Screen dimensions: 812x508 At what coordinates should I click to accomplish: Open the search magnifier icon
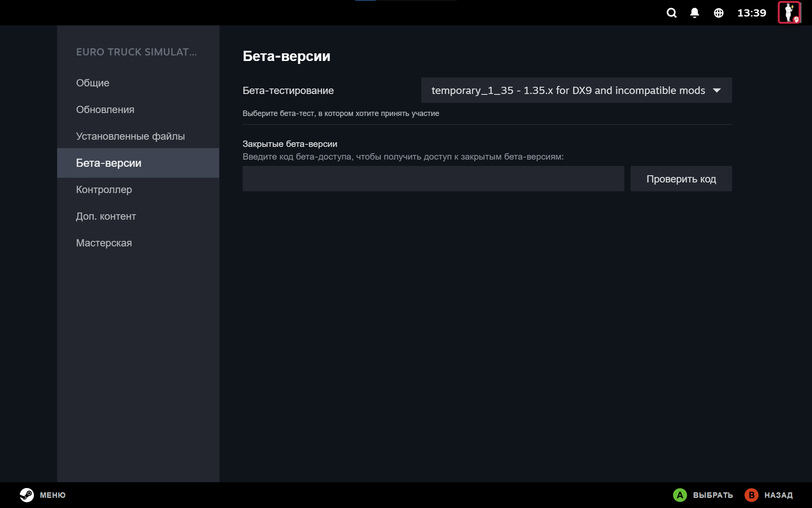point(672,13)
